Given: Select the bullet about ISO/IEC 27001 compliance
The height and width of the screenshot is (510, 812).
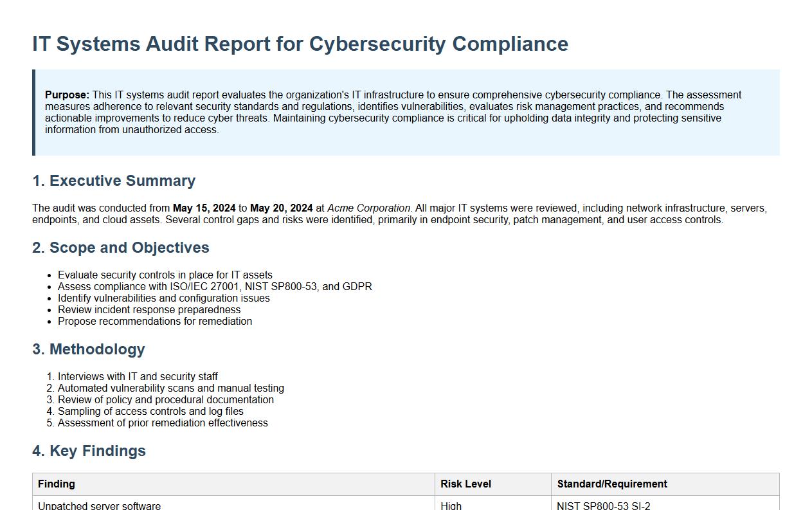Looking at the screenshot, I should pos(215,286).
